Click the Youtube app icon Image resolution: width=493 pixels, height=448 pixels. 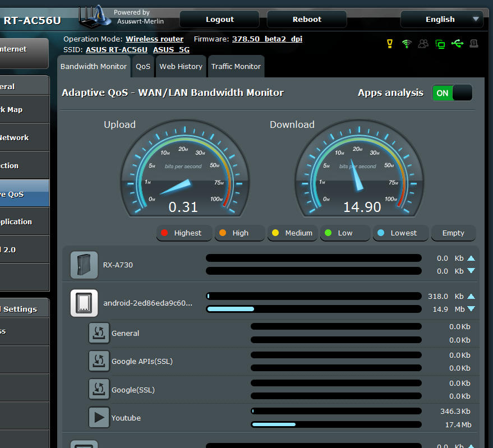pyautogui.click(x=99, y=417)
